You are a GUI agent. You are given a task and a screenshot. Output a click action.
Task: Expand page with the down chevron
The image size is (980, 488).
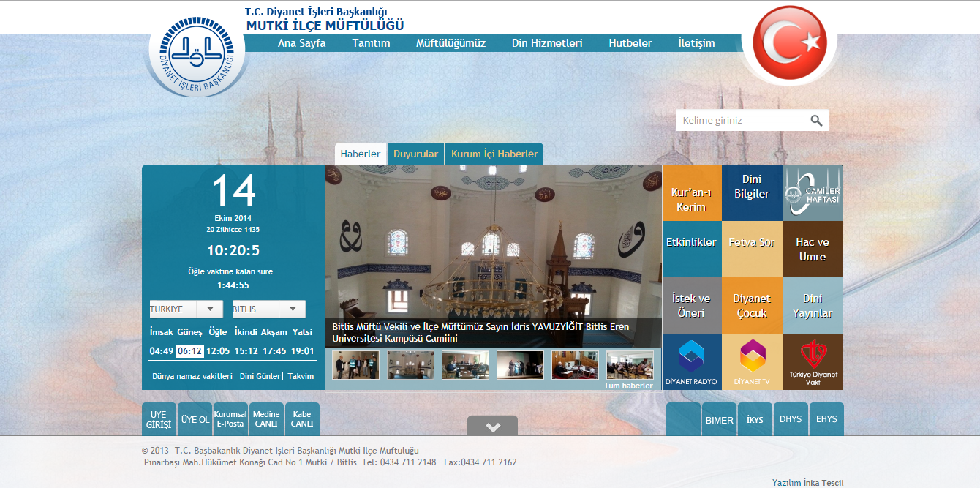[492, 427]
